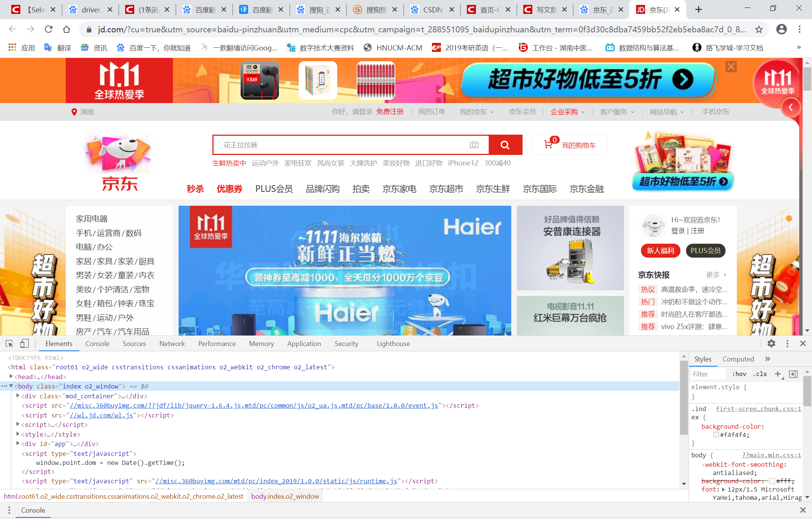Toggle the device toolbar in DevTools
Image resolution: width=812 pixels, height=519 pixels.
click(24, 343)
